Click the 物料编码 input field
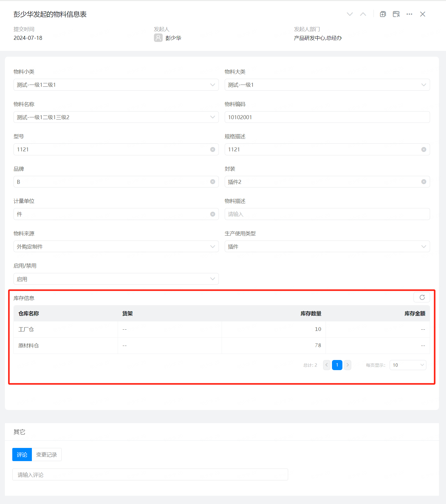446x504 pixels. click(x=327, y=117)
